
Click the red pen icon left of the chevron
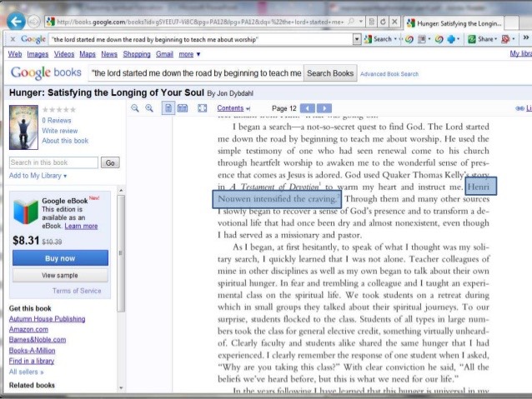click(505, 39)
